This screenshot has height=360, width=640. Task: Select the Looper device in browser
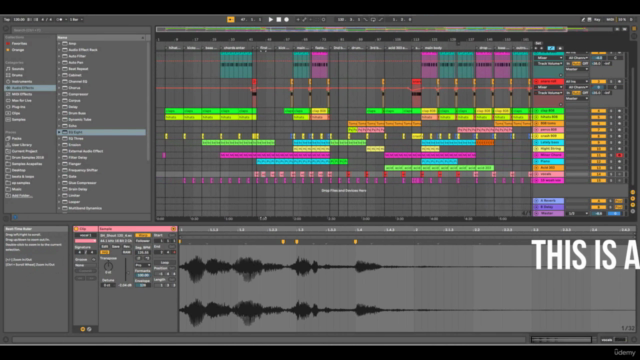(74, 202)
